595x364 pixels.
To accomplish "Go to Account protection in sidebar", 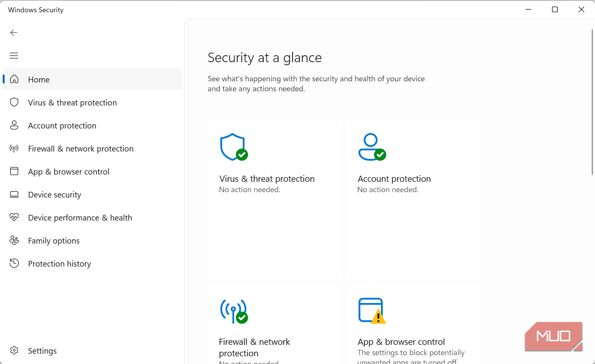I will [x=92, y=125].
